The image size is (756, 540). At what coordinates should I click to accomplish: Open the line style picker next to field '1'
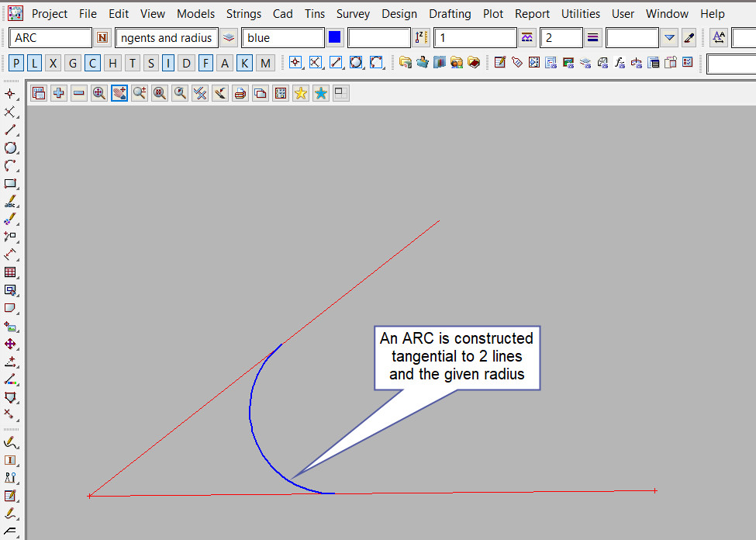click(527, 38)
